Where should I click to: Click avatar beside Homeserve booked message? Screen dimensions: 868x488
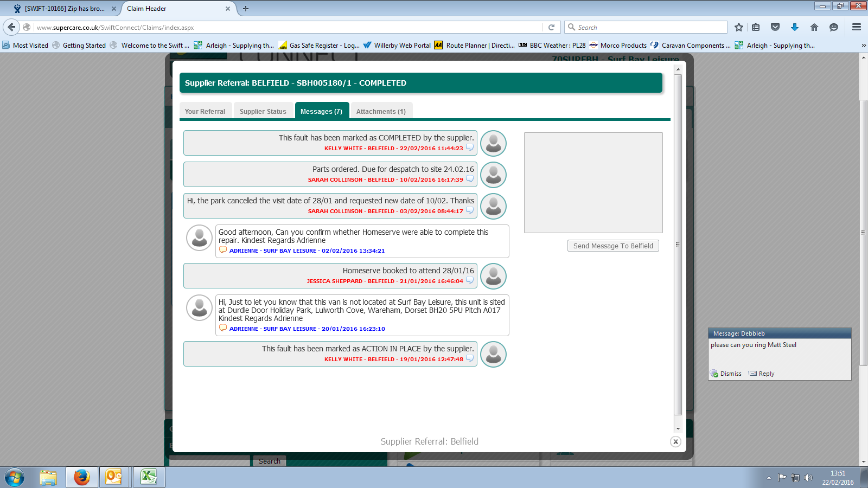494,276
